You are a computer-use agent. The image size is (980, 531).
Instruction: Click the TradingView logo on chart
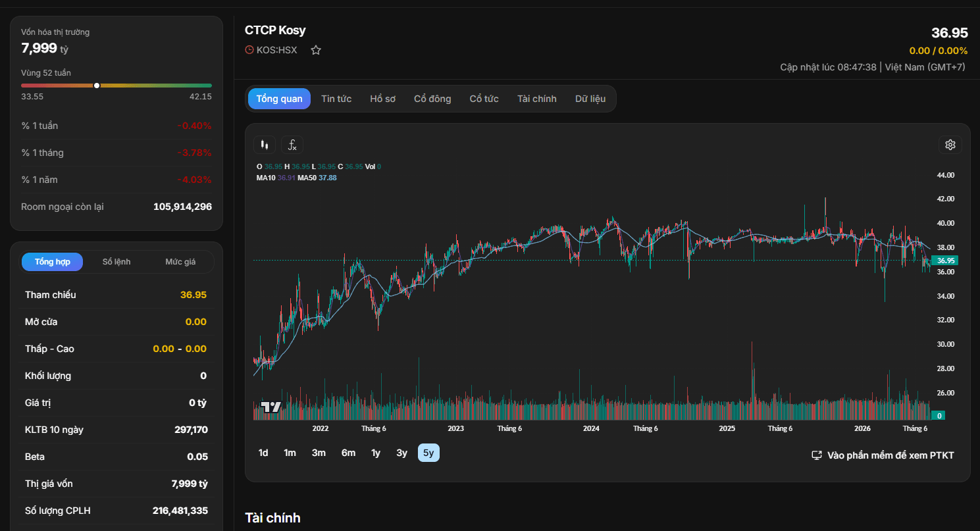(271, 407)
